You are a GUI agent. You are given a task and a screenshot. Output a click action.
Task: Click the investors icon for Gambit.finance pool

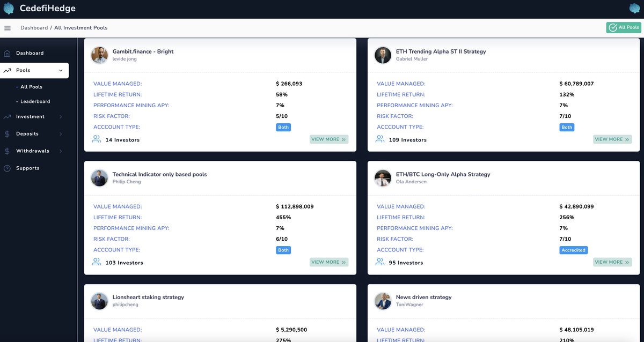tap(97, 139)
